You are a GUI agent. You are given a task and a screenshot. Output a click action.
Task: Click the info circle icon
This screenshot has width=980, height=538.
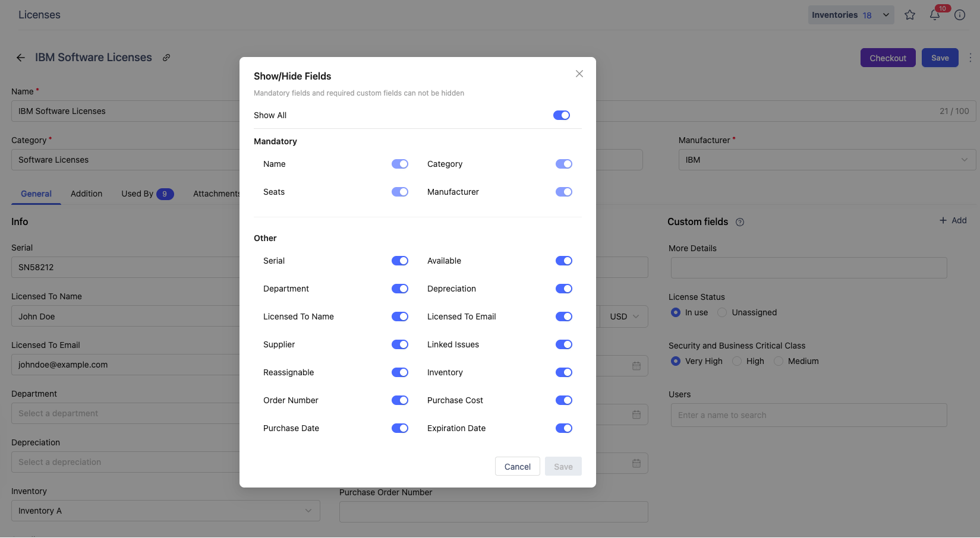tap(959, 15)
